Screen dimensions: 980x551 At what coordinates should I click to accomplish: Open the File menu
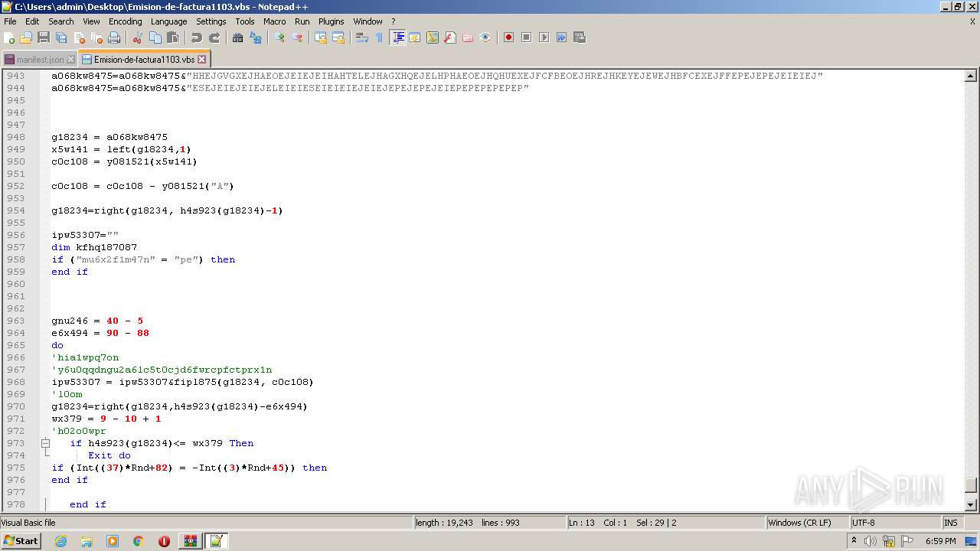(x=10, y=21)
